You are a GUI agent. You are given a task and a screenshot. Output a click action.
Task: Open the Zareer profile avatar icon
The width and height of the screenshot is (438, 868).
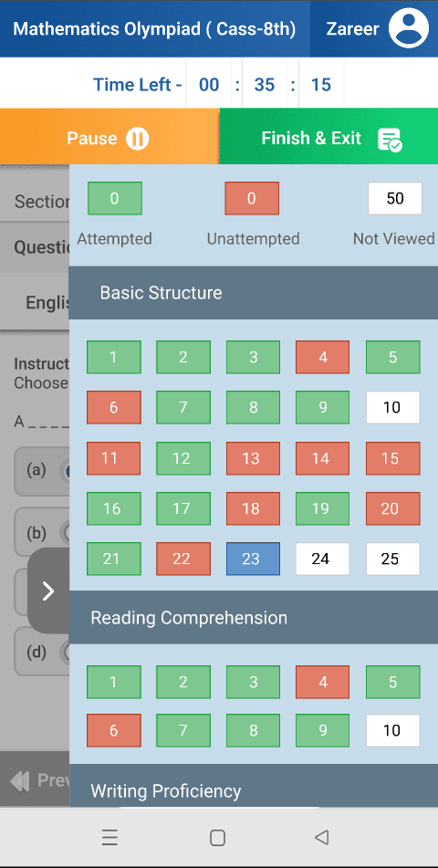pos(409,28)
